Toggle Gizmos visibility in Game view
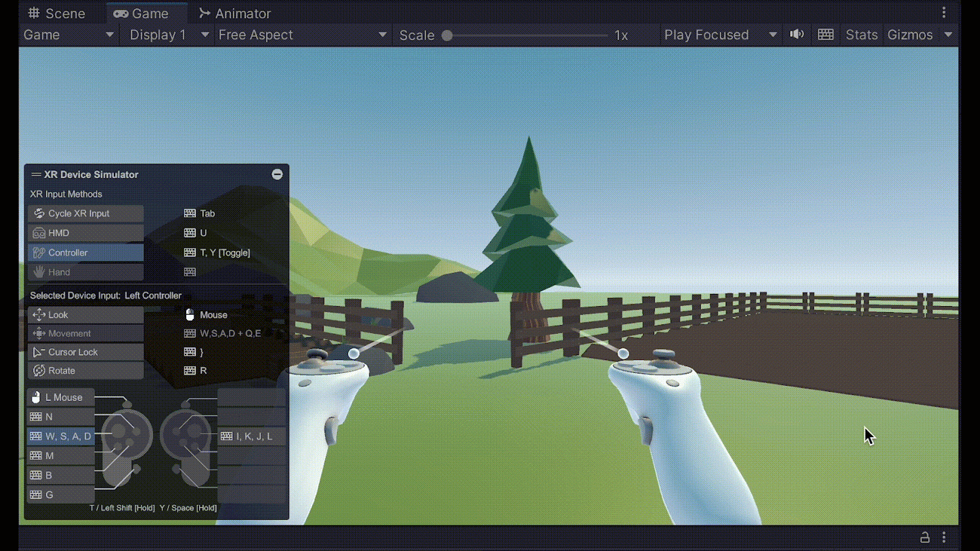The width and height of the screenshot is (980, 551). click(910, 35)
